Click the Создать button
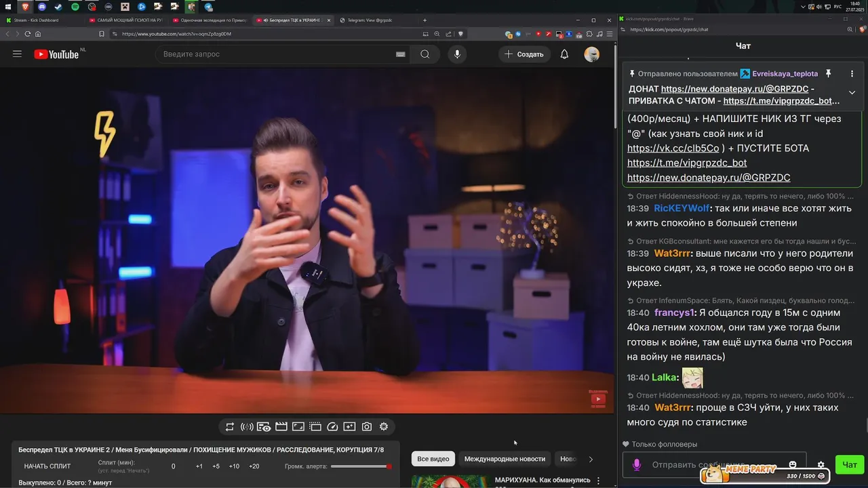The width and height of the screenshot is (868, 488). pos(524,54)
